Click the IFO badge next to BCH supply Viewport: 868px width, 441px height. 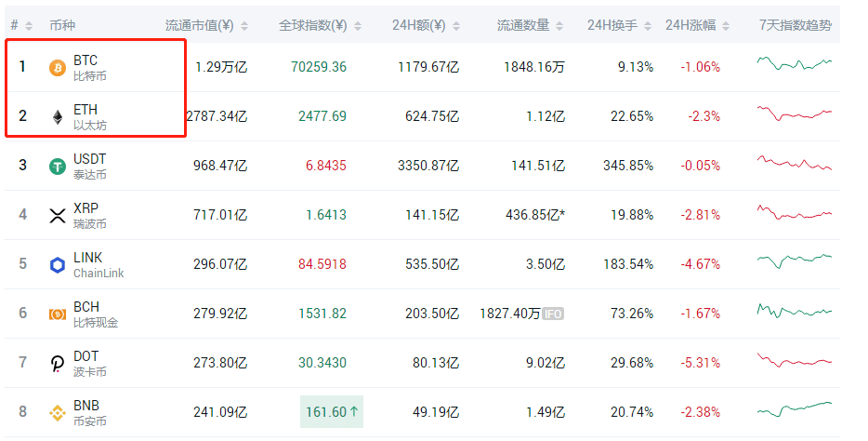553,314
